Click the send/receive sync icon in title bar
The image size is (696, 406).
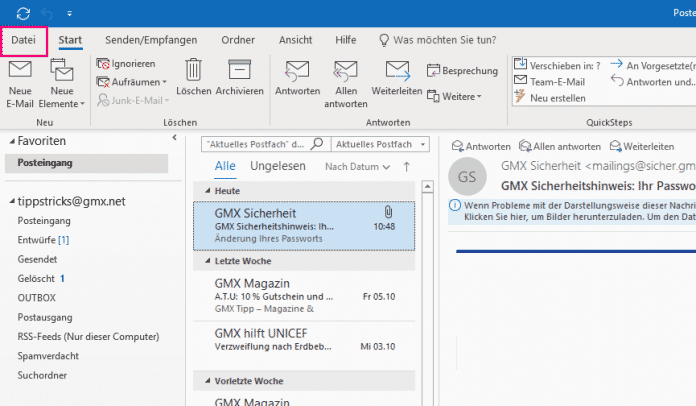[x=22, y=13]
